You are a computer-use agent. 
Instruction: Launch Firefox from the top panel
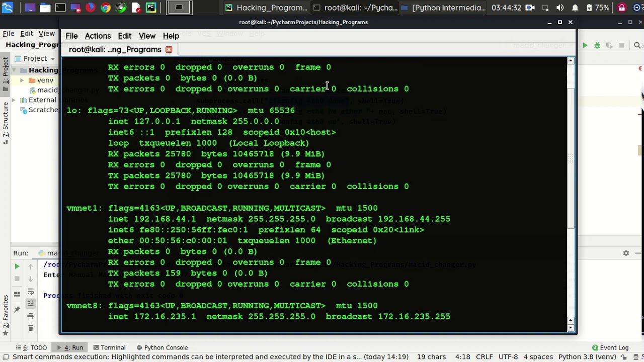pos(91,8)
